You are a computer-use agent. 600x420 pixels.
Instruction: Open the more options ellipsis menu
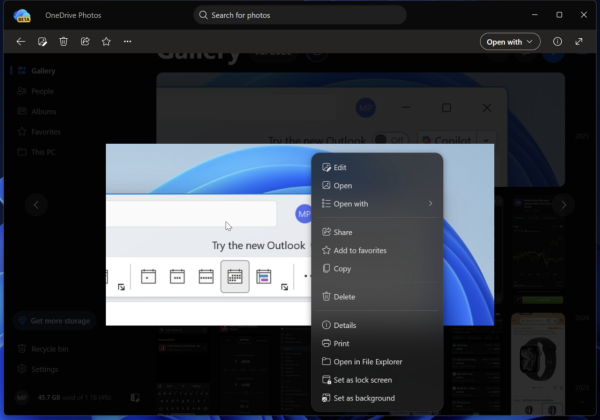pyautogui.click(x=127, y=41)
